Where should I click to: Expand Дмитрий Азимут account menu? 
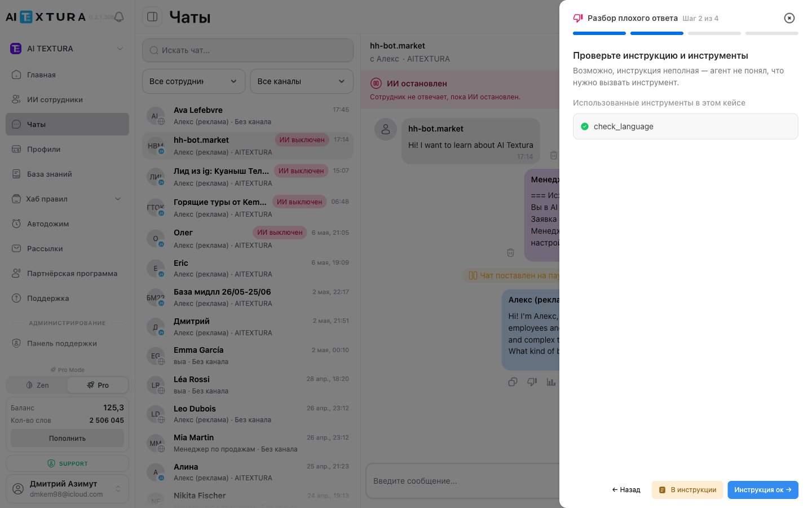[67, 489]
